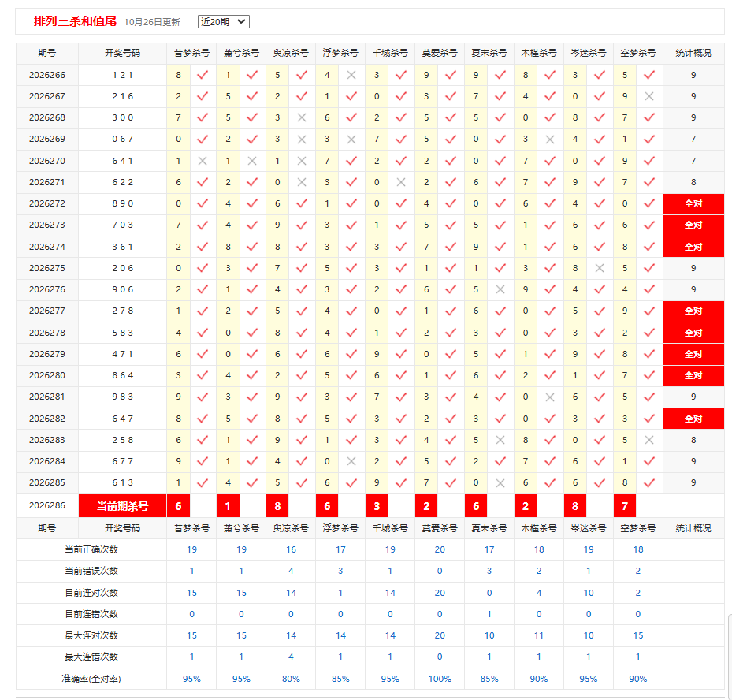Click the gray cross for 夏末杀号 in row 2026285

(x=500, y=483)
